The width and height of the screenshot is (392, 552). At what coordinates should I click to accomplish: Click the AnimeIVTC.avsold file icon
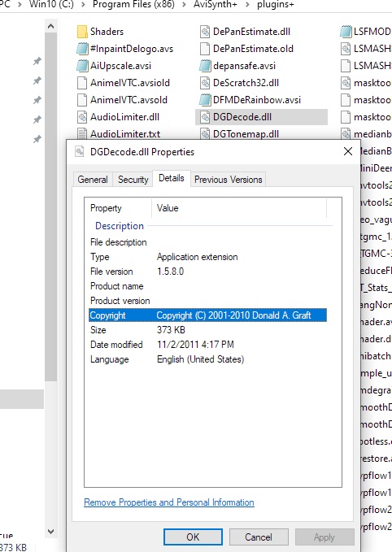coord(81,100)
